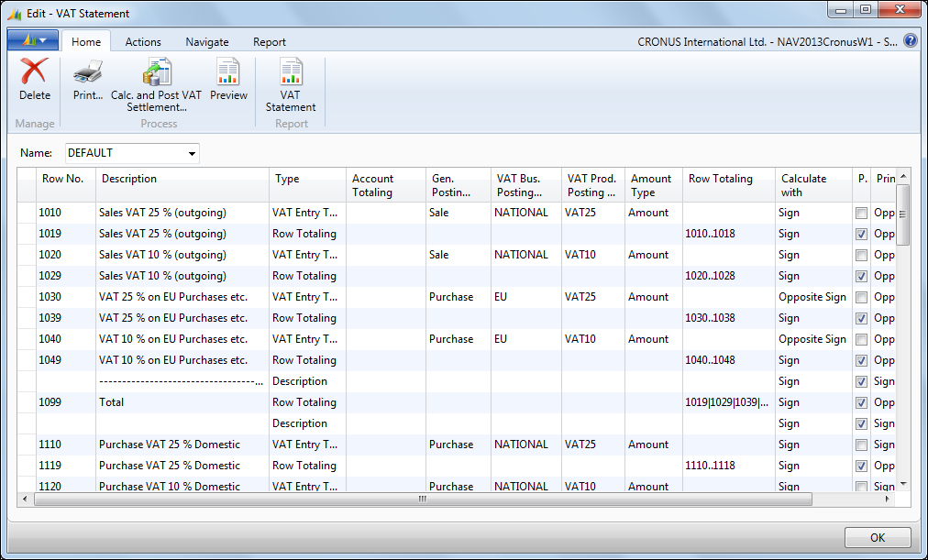Click the horizontal scrollbar thumb
Viewport: 928px width, 560px height.
pyautogui.click(x=423, y=500)
